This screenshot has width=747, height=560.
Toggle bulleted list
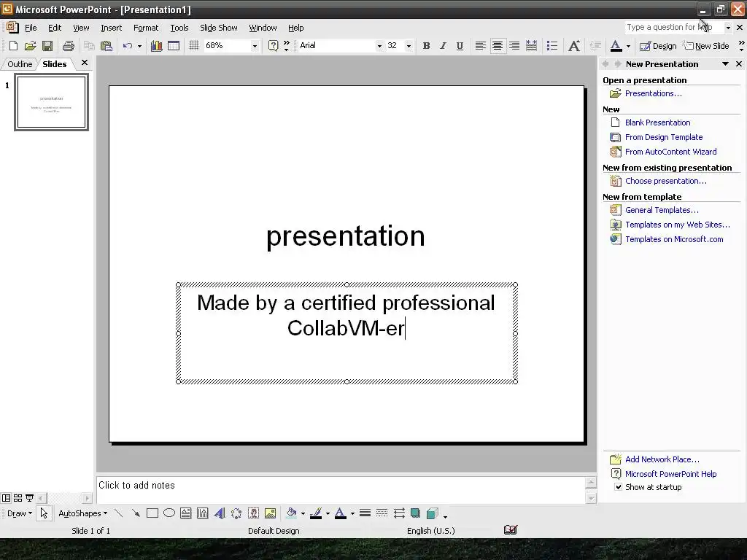(552, 46)
